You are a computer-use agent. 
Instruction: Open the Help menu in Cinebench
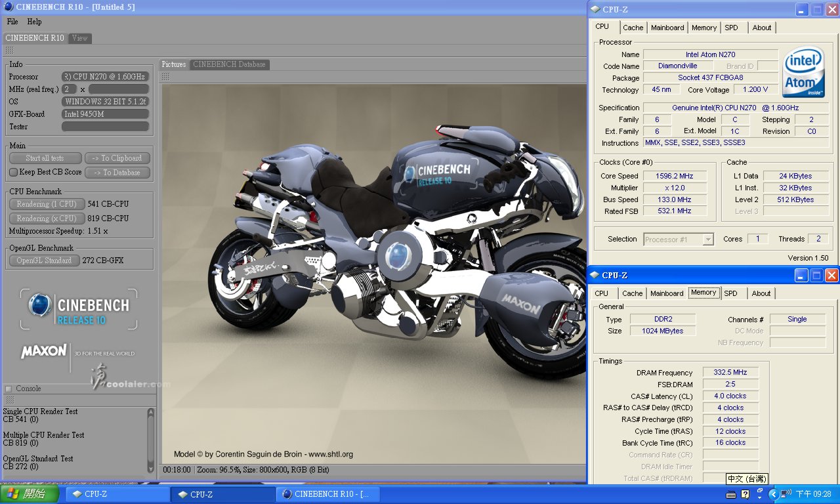[x=34, y=22]
